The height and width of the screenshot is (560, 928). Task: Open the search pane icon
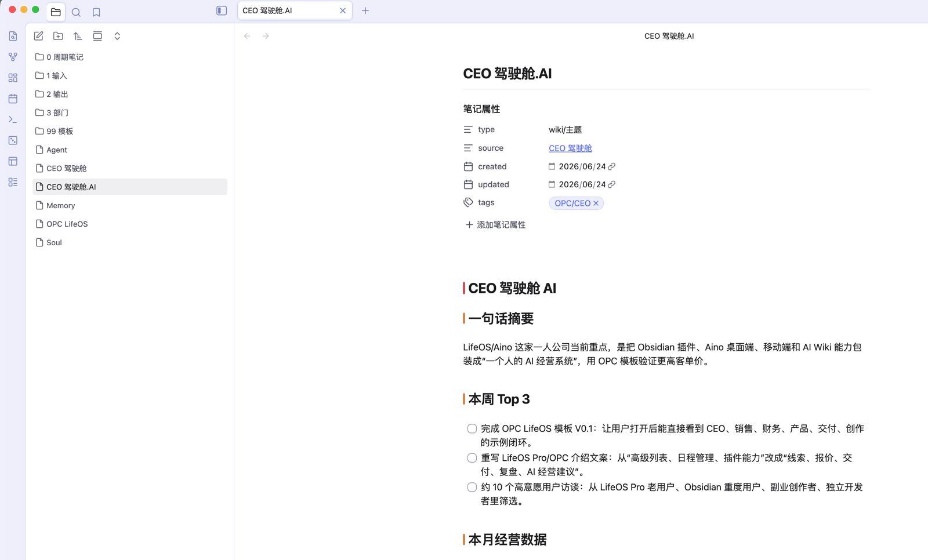76,12
